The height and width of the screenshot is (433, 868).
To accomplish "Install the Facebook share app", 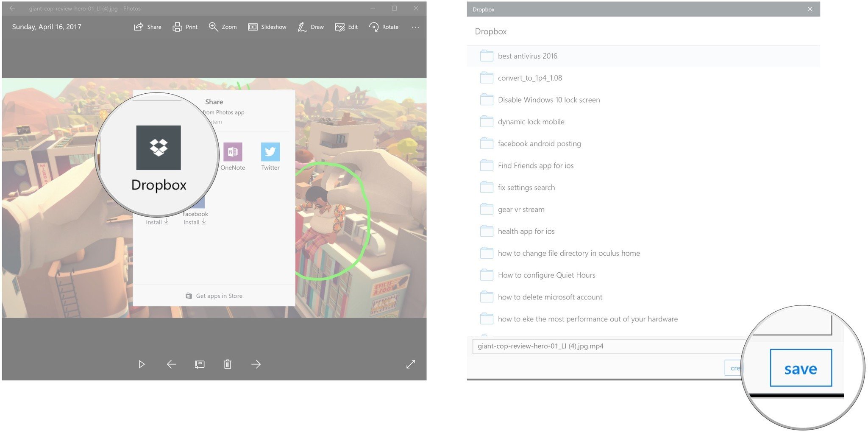I will [x=195, y=222].
